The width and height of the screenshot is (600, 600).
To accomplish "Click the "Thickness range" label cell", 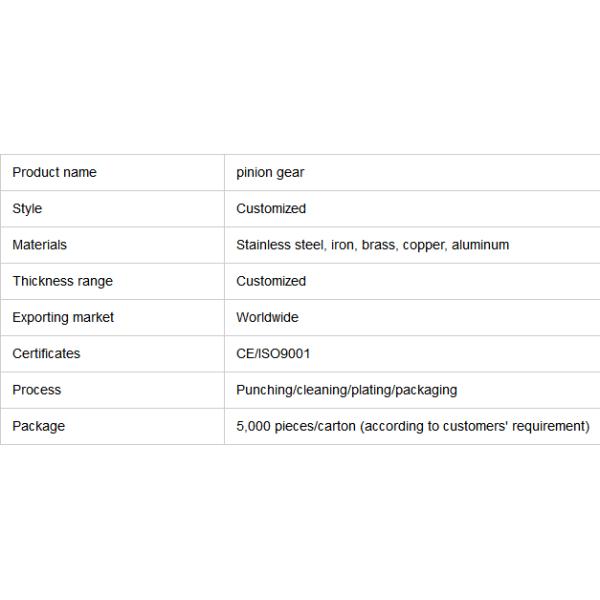I will click(x=62, y=281).
